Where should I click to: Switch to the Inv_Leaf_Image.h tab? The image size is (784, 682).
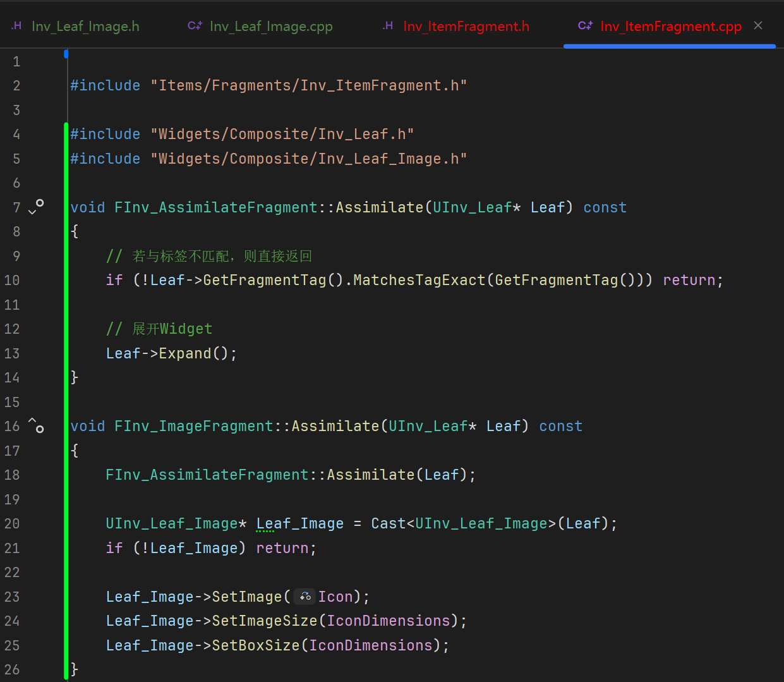point(85,26)
